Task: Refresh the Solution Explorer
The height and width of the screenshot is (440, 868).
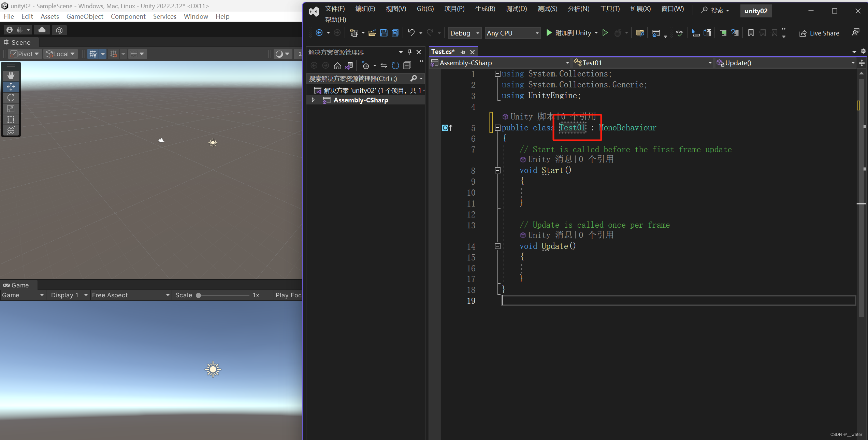Action: point(395,66)
